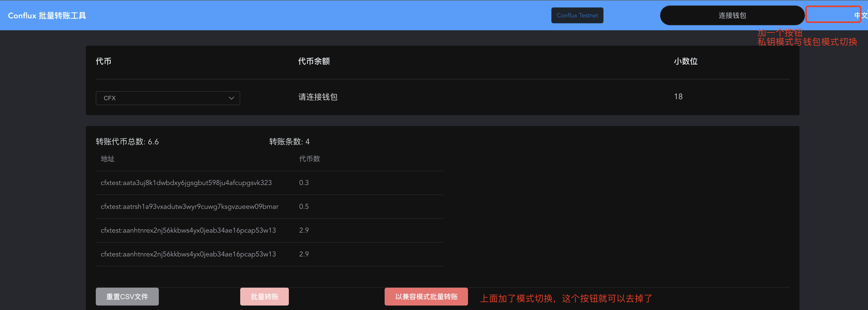Click 以兼容模式批量转账 compatibility transfer button
Image resolution: width=868 pixels, height=310 pixels.
coord(426,297)
